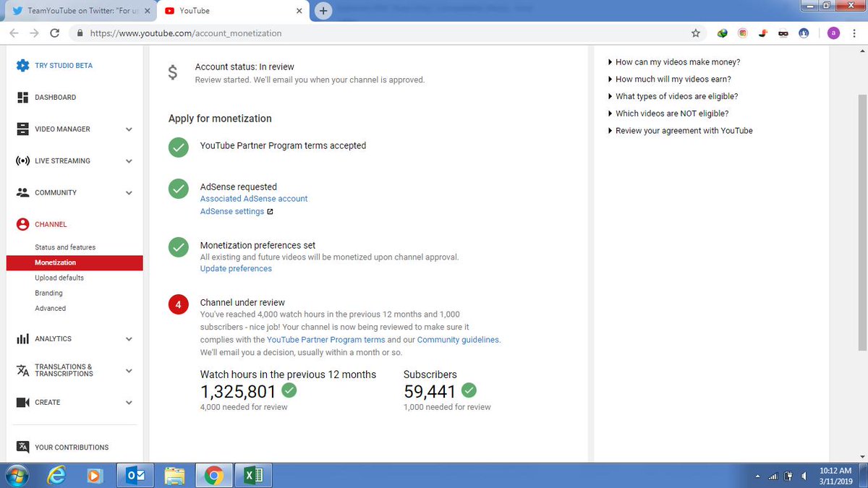Click the Chrome profile avatar icon

point(834,33)
